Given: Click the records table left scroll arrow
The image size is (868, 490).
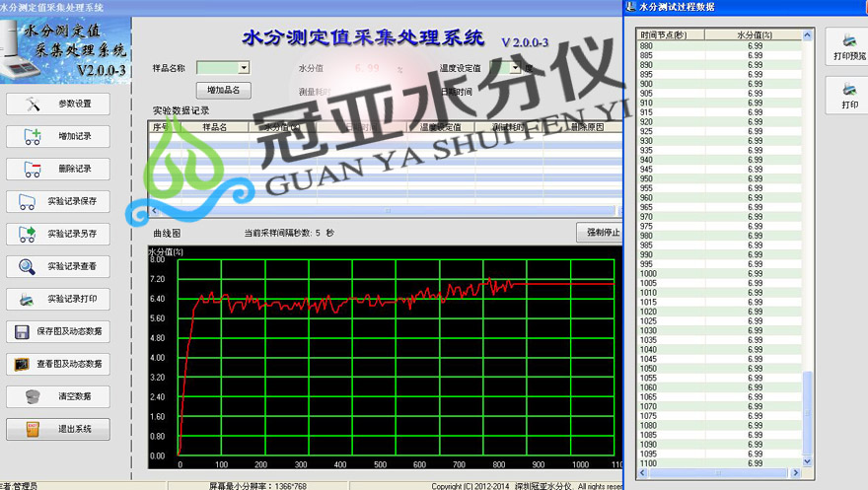Looking at the screenshot, I should tap(154, 211).
